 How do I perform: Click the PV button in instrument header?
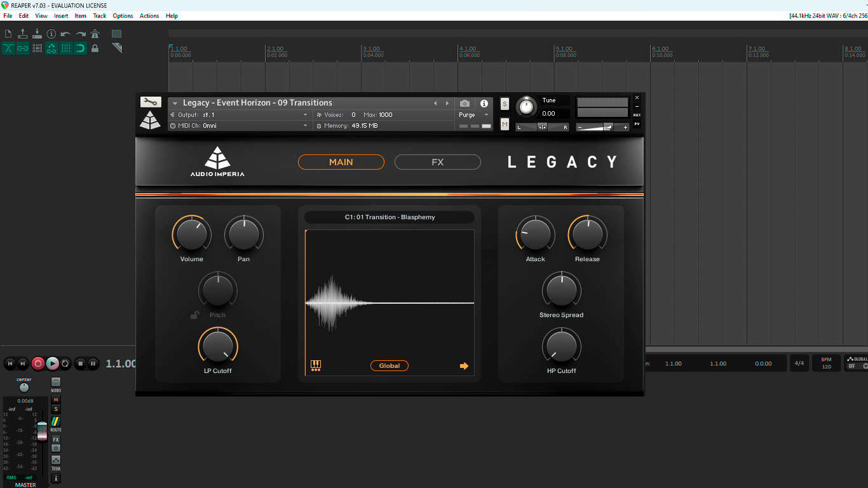(637, 124)
